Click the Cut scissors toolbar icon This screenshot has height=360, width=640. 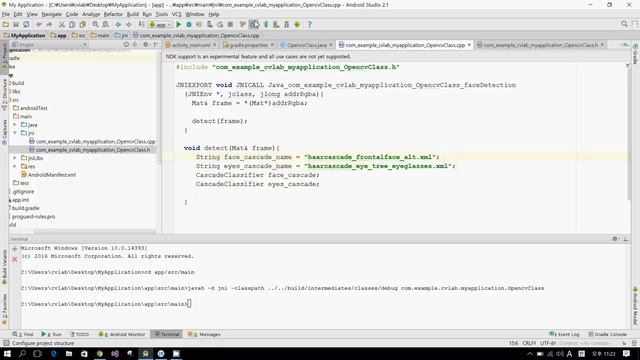[x=62, y=24]
